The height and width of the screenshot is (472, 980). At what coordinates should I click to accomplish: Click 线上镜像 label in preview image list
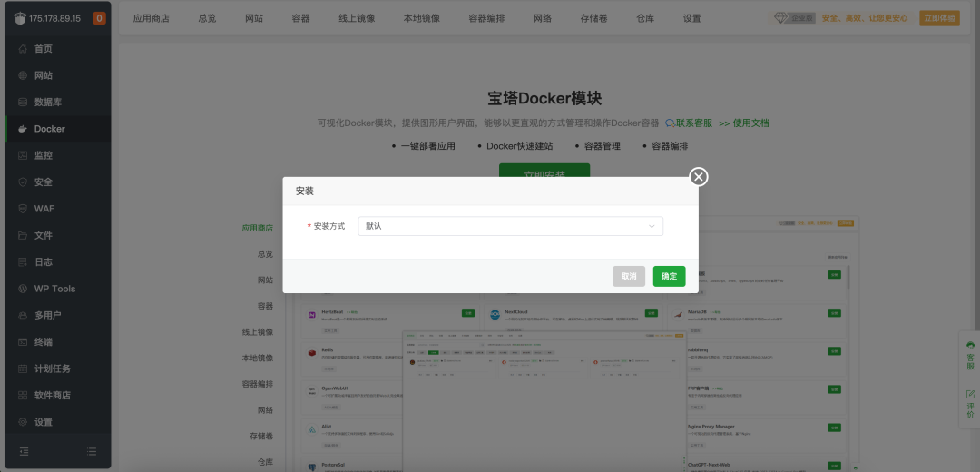(258, 332)
